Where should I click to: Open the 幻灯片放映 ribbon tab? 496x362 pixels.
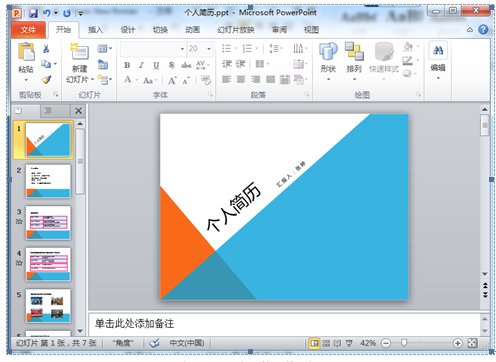coord(236,30)
